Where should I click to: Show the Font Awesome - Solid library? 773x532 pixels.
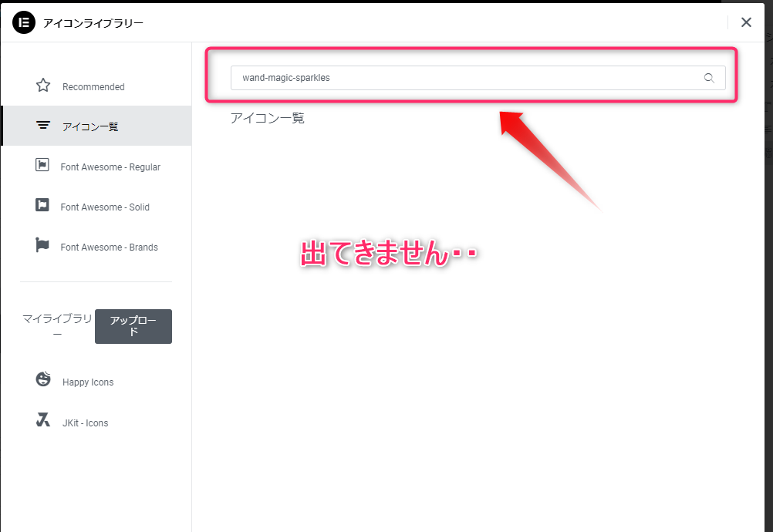tap(105, 207)
